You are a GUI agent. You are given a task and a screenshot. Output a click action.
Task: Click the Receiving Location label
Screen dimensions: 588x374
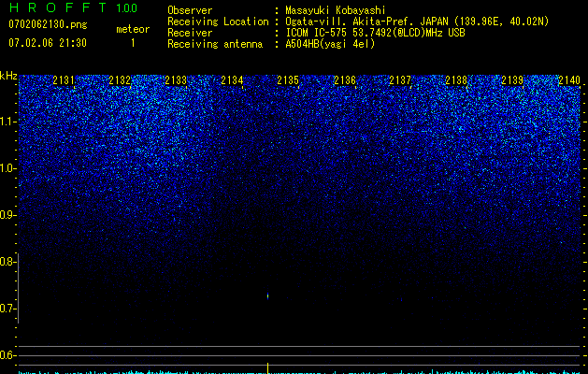[218, 22]
